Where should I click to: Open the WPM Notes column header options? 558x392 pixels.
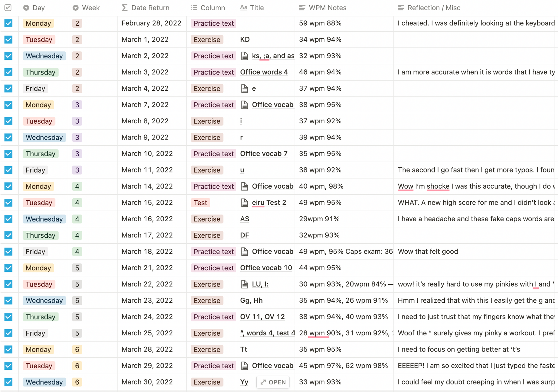click(327, 8)
